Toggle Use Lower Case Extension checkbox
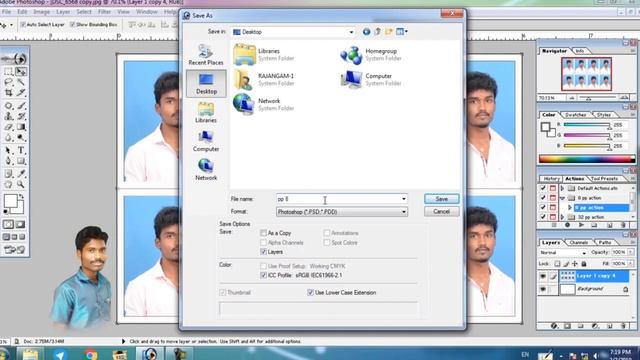This screenshot has width=640, height=360. (x=310, y=293)
